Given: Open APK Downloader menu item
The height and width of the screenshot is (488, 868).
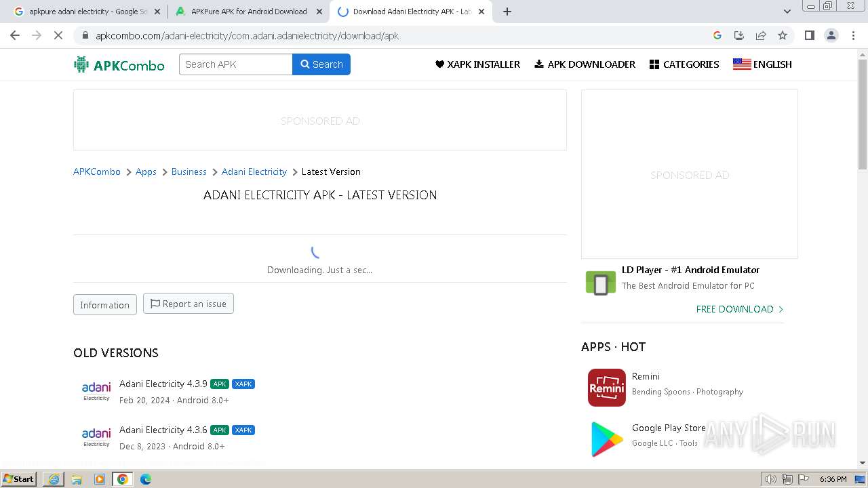Looking at the screenshot, I should pyautogui.click(x=585, y=64).
